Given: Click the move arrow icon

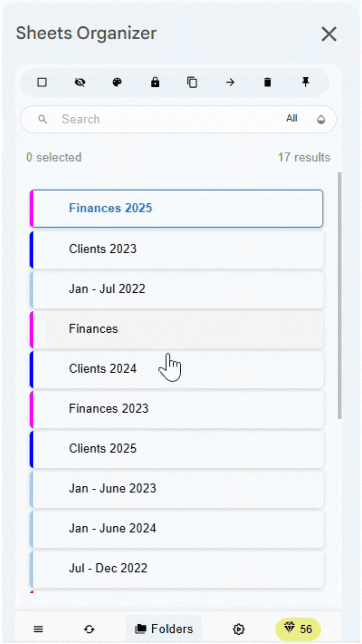Looking at the screenshot, I should point(230,82).
